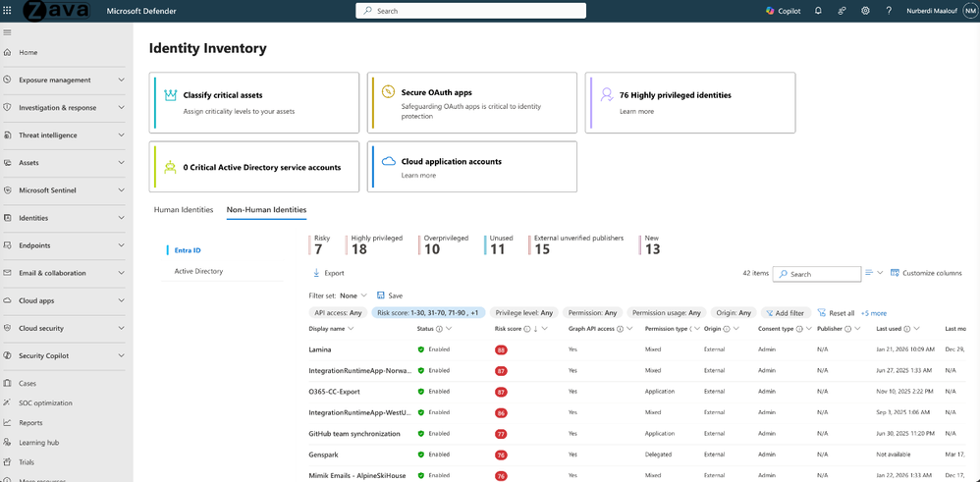
Task: Click the Microsoft Sentinel sidebar icon
Action: click(8, 190)
